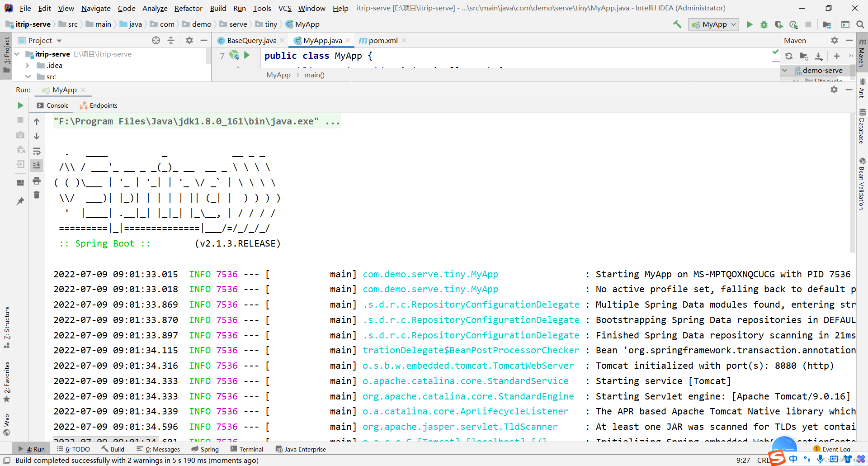Rerun the MyApp application

pyautogui.click(x=20, y=105)
